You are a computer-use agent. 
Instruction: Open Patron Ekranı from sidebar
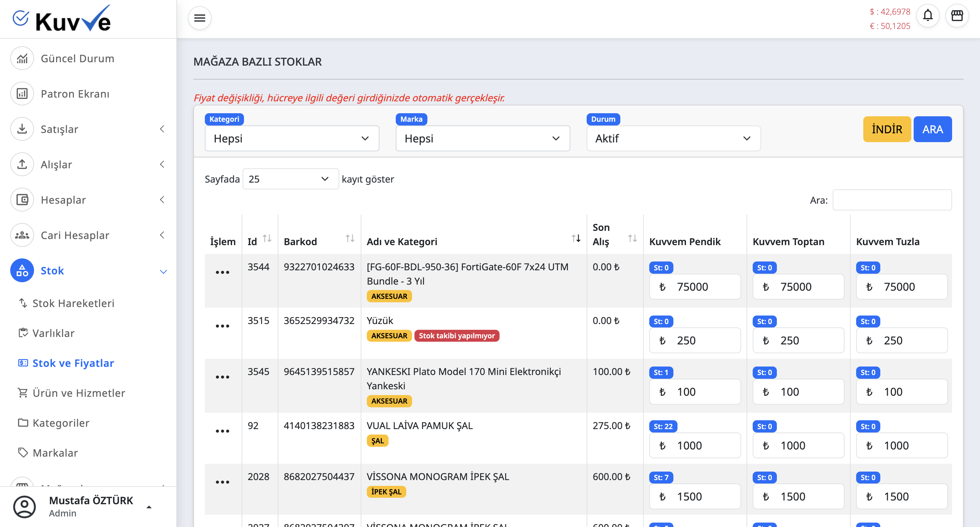point(75,94)
